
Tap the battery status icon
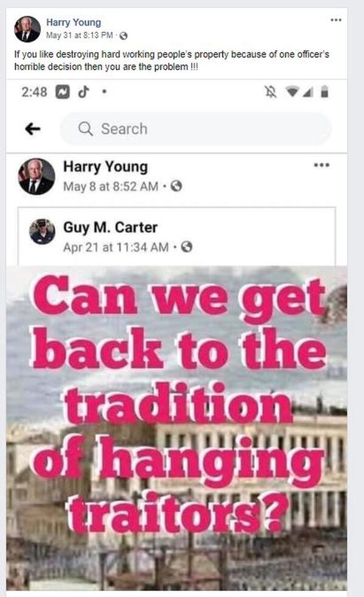tap(325, 92)
